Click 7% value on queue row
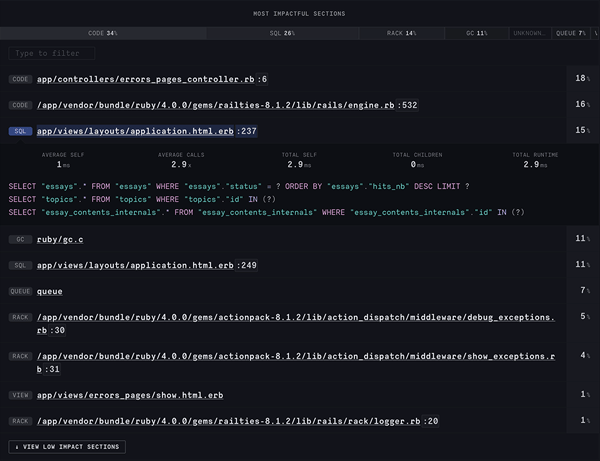The width and height of the screenshot is (600, 461). 585,291
